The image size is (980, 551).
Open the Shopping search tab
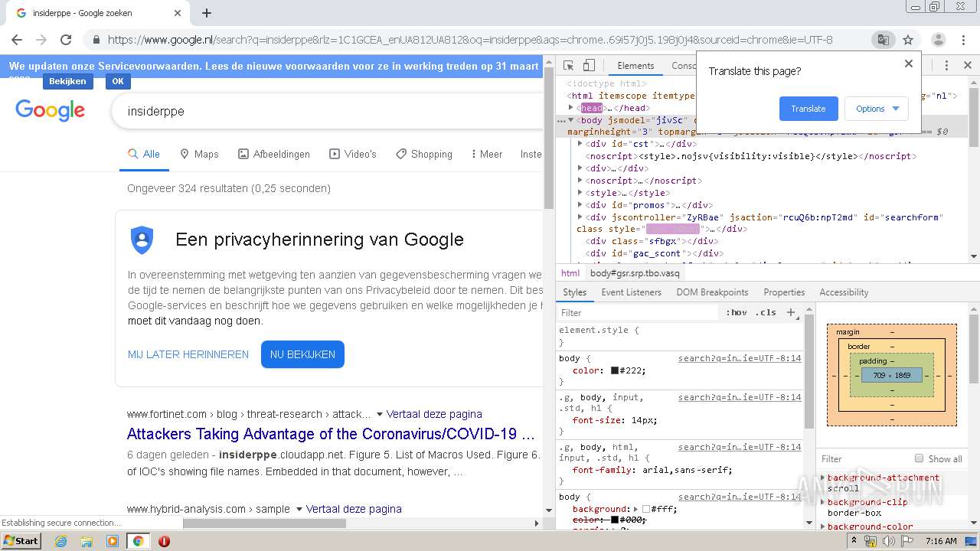[x=424, y=154]
